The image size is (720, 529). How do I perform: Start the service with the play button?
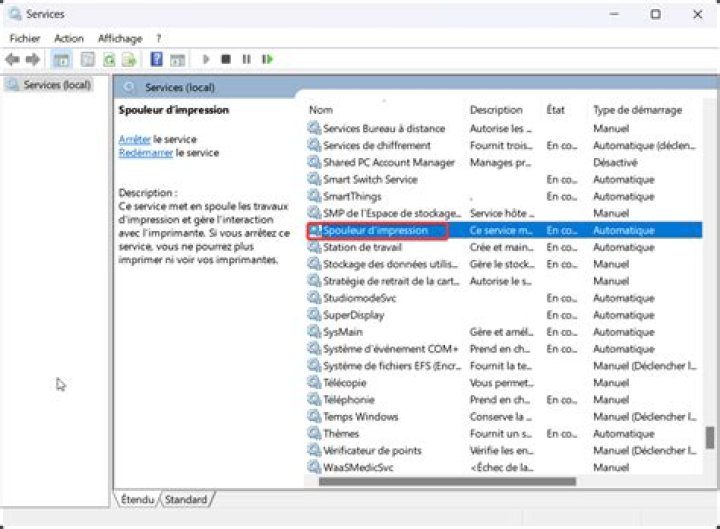click(x=206, y=59)
